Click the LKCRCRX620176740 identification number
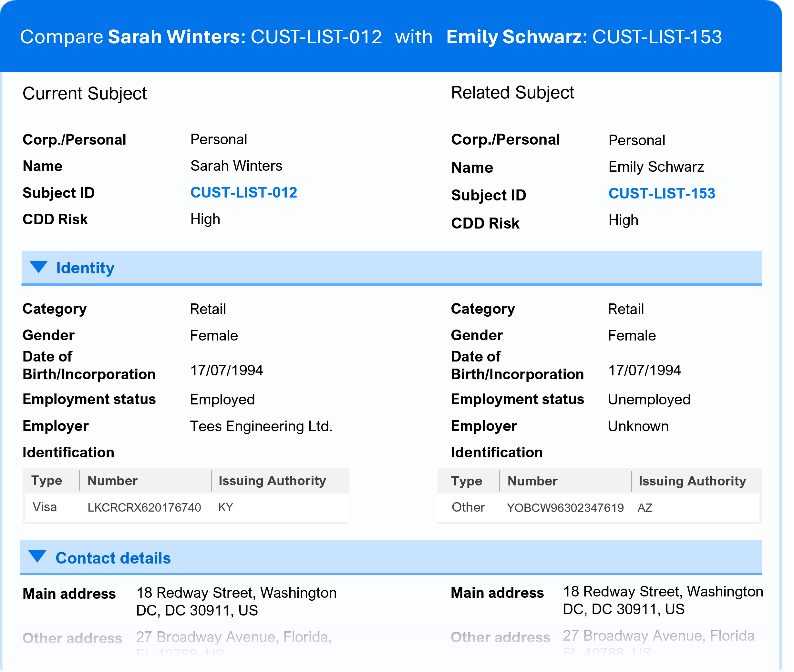The width and height of the screenshot is (794, 672). coord(144,507)
